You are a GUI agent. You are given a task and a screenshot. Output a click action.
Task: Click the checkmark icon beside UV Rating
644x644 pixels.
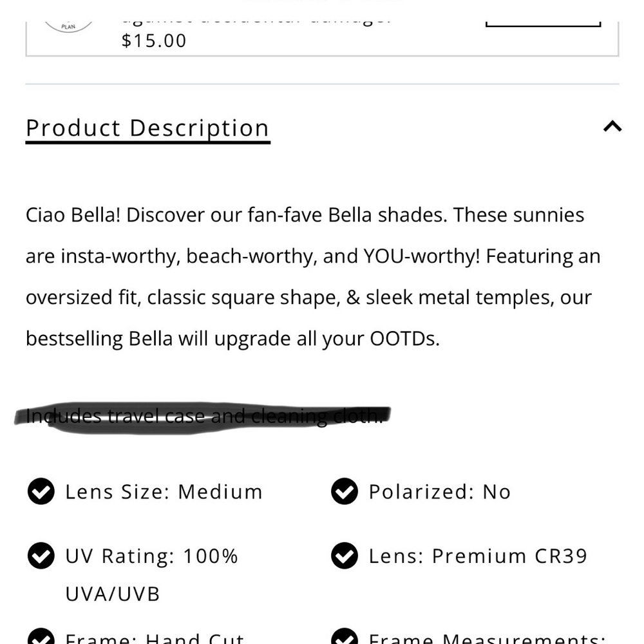(41, 555)
